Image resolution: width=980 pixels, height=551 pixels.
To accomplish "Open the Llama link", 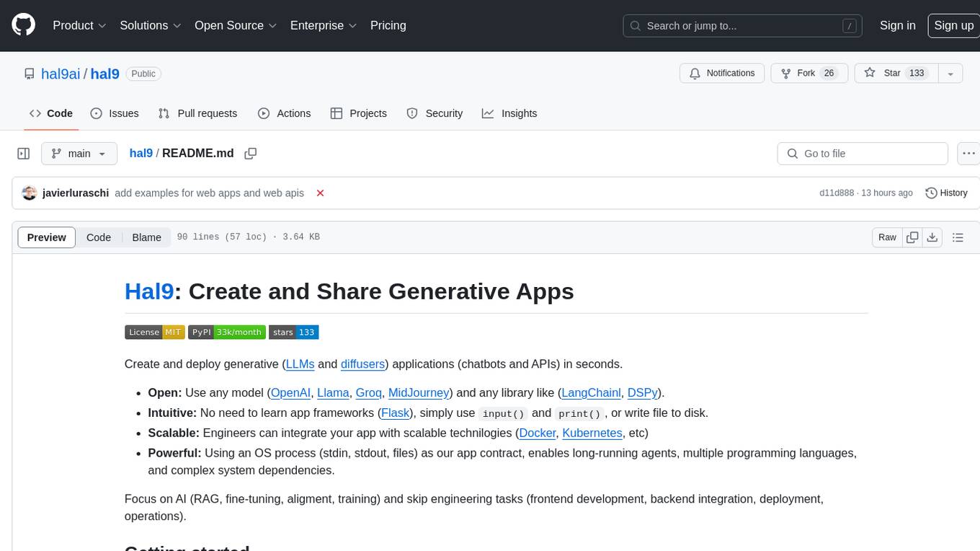I will [x=333, y=393].
